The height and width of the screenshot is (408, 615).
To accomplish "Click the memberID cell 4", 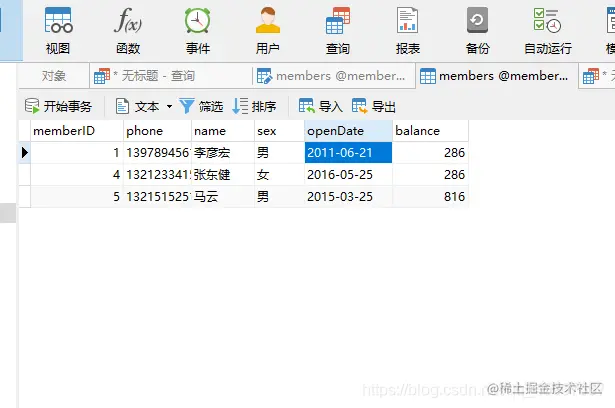I will click(x=77, y=174).
